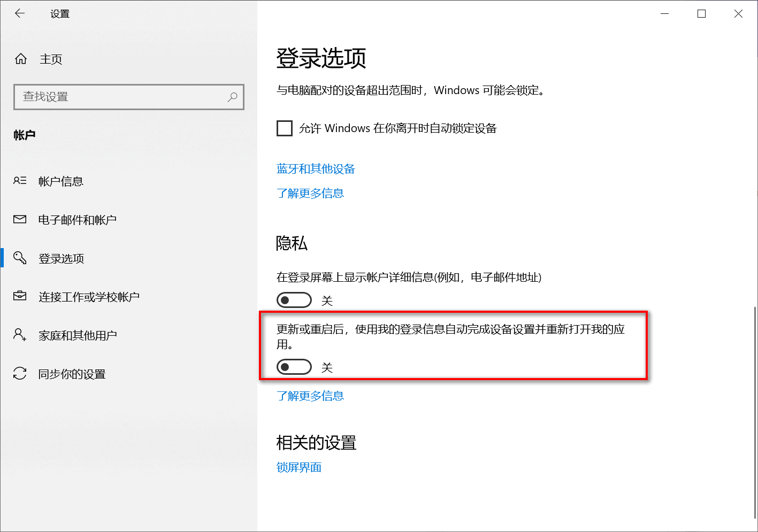758x532 pixels.
Task: Select 登录选项 in the sidebar
Action: tap(62, 258)
